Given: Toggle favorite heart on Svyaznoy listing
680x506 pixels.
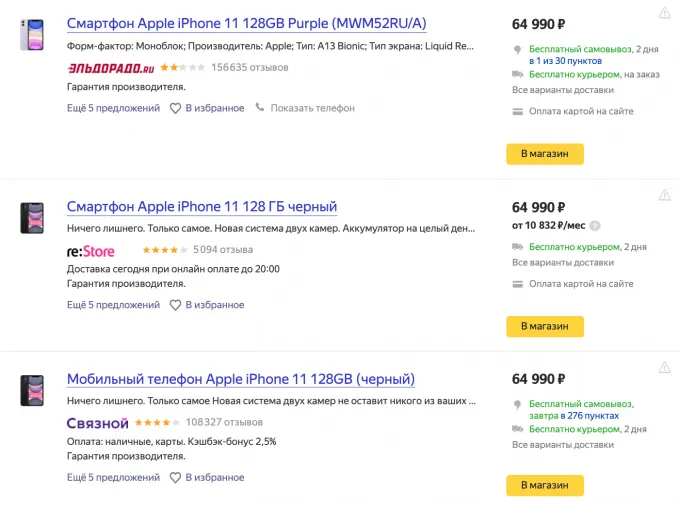Looking at the screenshot, I should tap(175, 478).
